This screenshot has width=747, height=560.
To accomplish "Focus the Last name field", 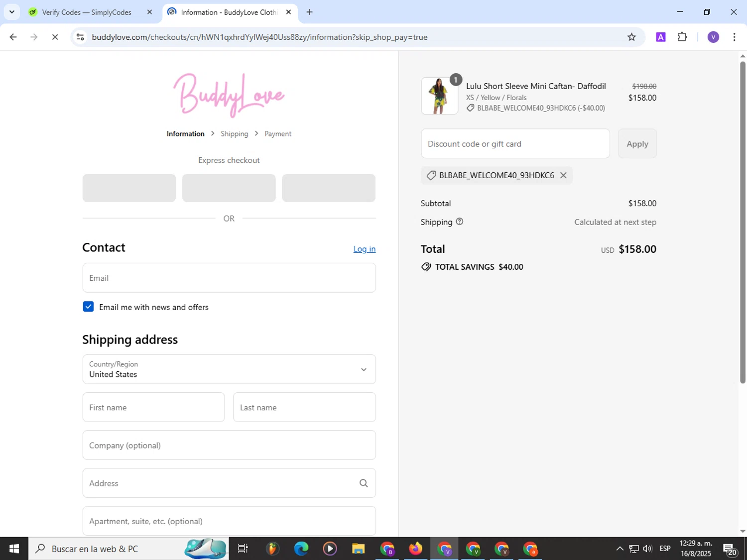I will [304, 407].
